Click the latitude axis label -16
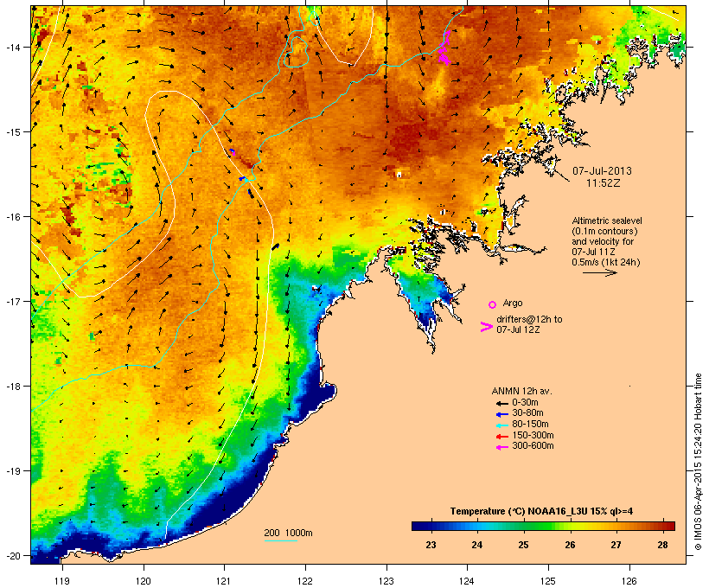 [12, 217]
